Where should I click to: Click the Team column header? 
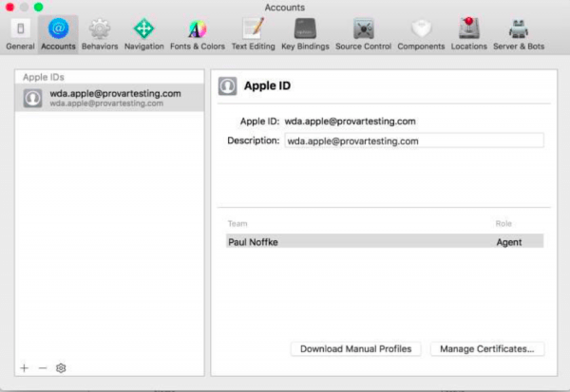point(237,224)
